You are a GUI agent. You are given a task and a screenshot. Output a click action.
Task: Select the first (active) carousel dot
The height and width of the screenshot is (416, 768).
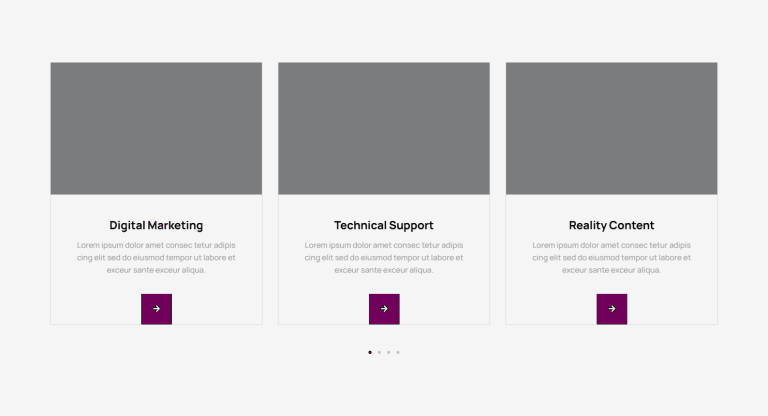tap(370, 352)
